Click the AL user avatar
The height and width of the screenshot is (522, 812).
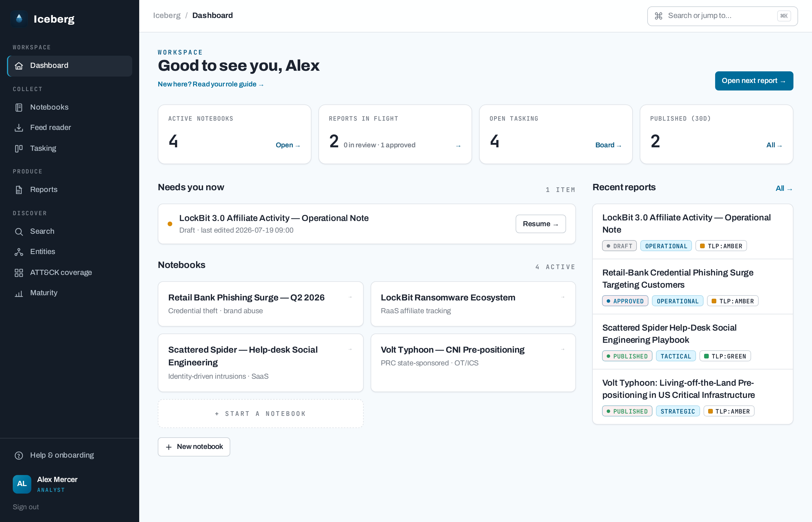coord(22,484)
